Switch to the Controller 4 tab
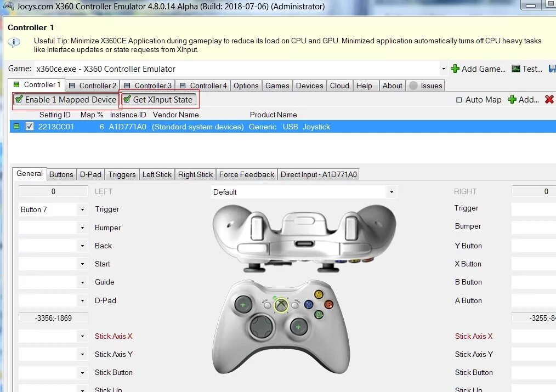 (203, 86)
